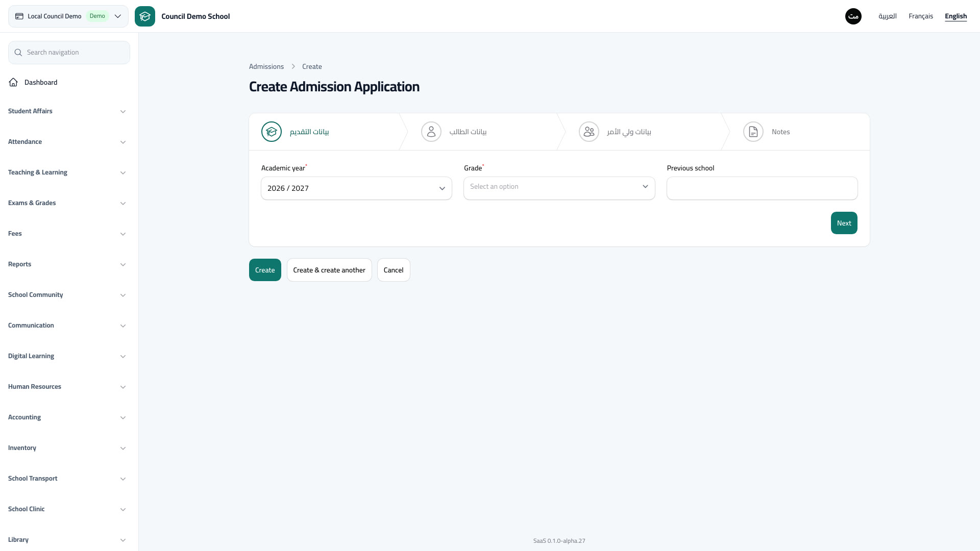Click the application data graduation cap step icon

(272, 132)
